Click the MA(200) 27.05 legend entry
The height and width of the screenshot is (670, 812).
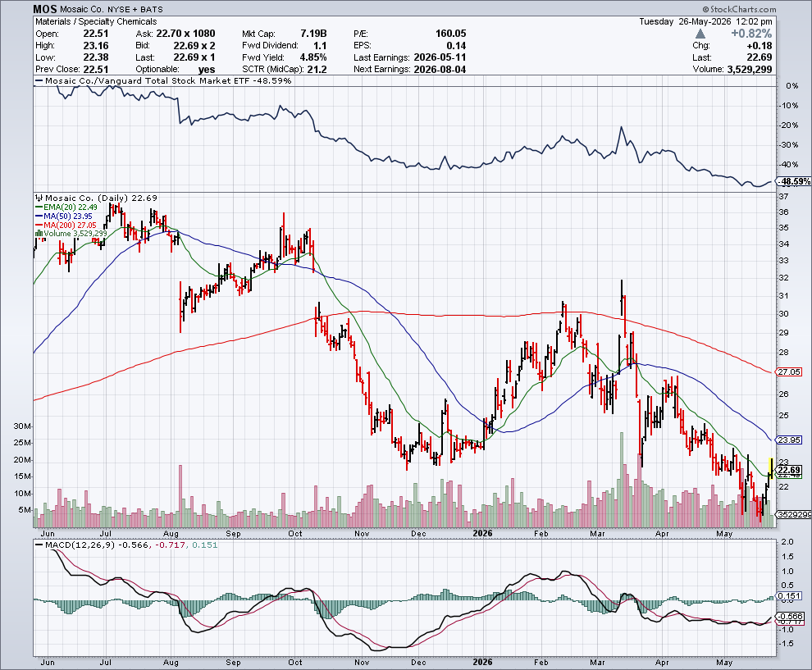(66, 225)
